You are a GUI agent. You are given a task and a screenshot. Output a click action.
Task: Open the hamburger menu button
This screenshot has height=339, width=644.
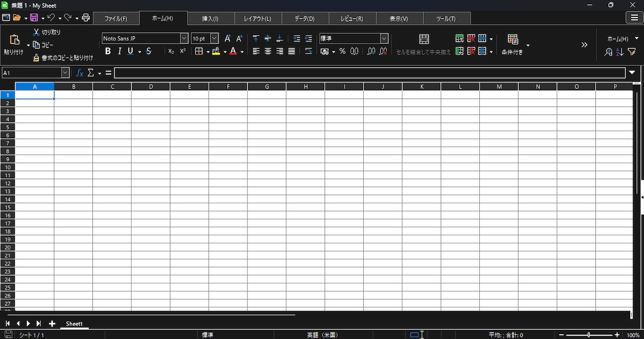pyautogui.click(x=634, y=17)
